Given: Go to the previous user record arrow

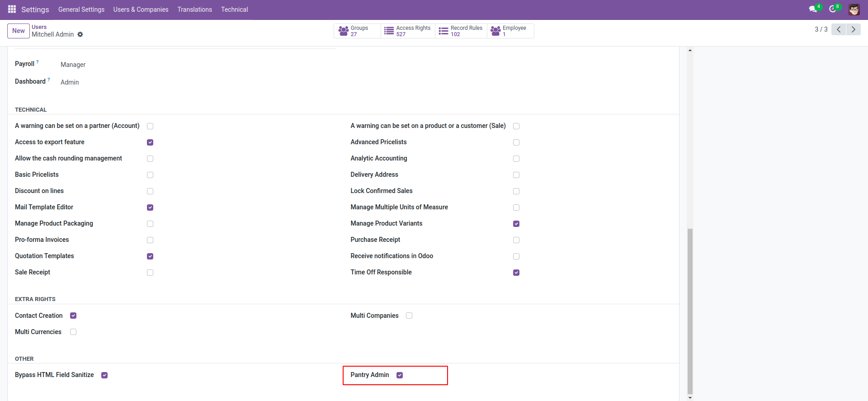Looking at the screenshot, I should click(x=839, y=29).
